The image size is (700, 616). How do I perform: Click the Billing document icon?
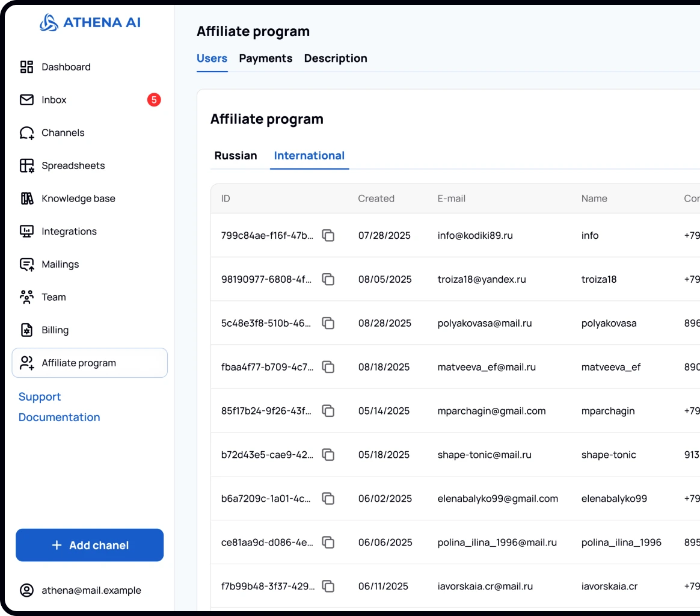(x=26, y=330)
